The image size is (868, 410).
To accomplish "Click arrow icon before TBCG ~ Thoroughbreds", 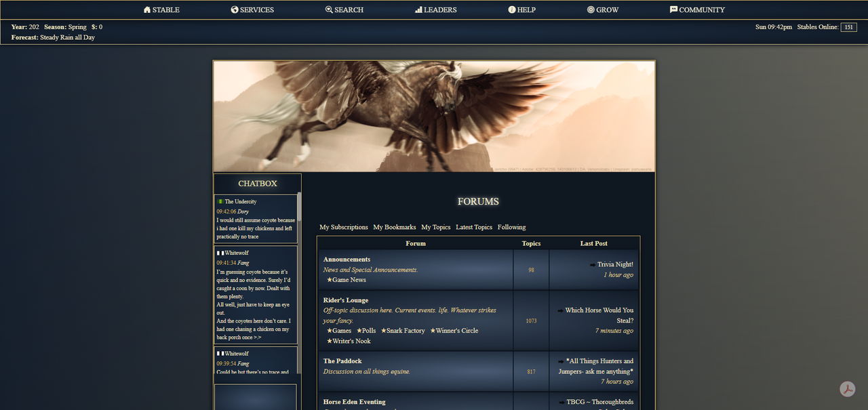I will pyautogui.click(x=562, y=402).
